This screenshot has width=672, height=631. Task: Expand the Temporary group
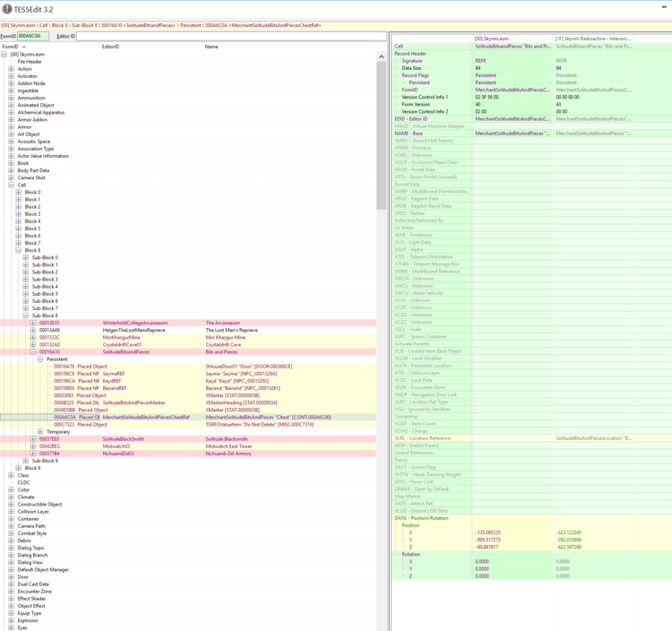click(40, 432)
